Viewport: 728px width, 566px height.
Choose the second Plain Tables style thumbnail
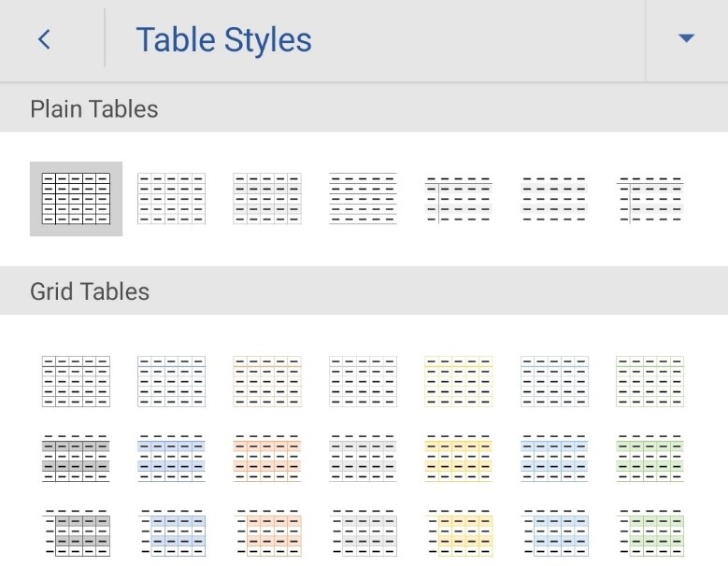(171, 198)
